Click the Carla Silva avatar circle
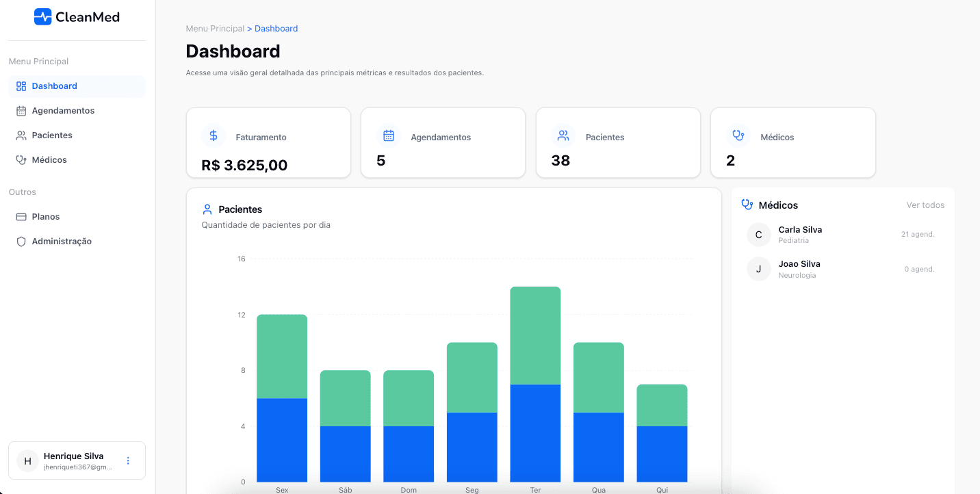The height and width of the screenshot is (494, 980). [x=758, y=235]
